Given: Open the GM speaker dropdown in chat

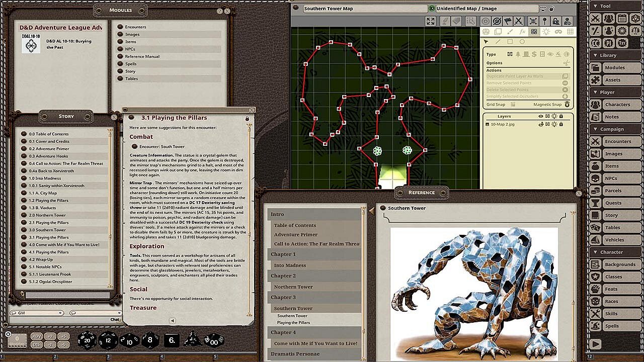Looking at the screenshot, I should 37,313.
